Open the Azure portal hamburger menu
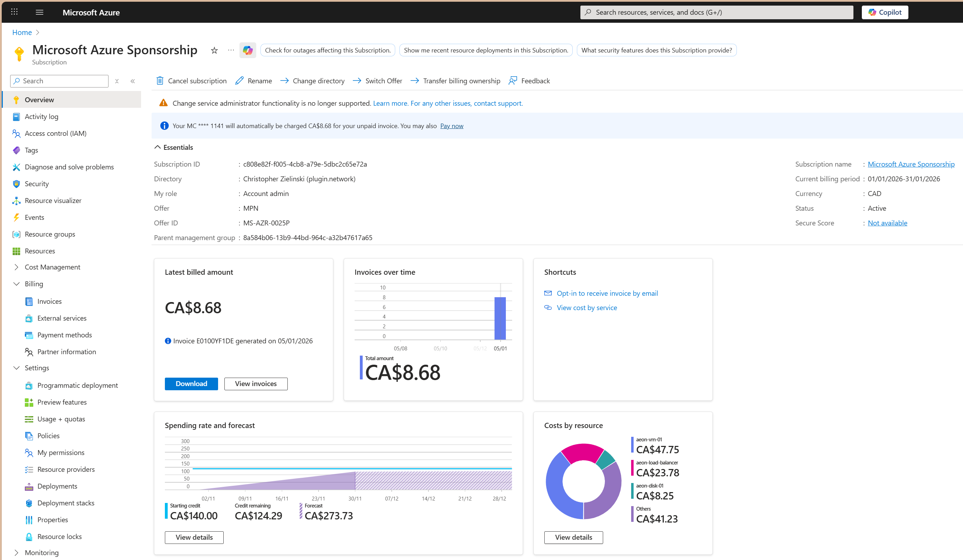 [39, 12]
